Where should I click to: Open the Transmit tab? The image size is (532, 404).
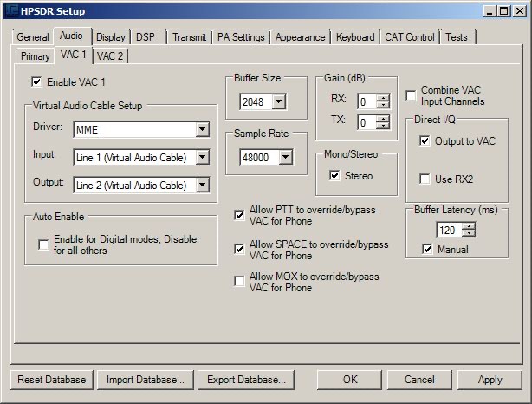(190, 37)
